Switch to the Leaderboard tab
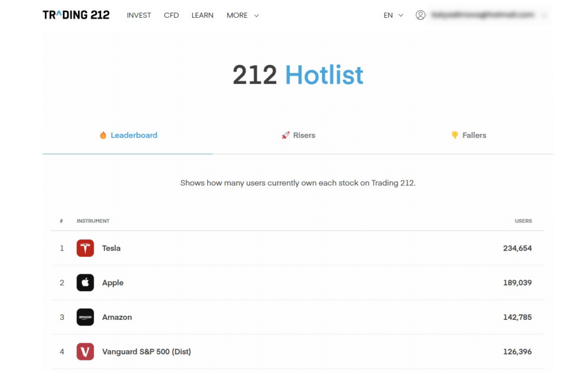Image resolution: width=588 pixels, height=372 pixels. pos(128,135)
